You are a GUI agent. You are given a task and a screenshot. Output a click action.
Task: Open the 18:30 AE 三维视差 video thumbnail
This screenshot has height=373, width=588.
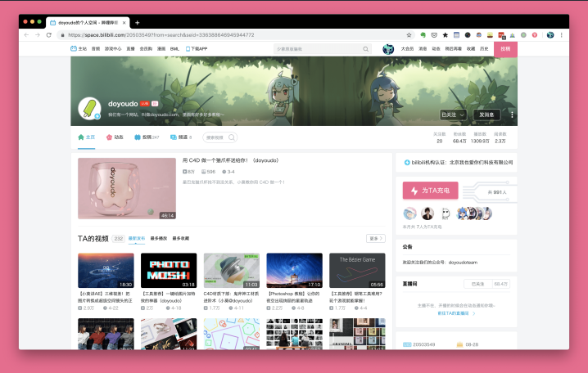click(106, 271)
